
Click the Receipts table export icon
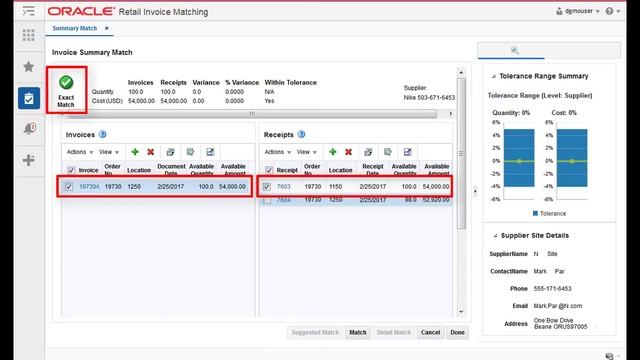388,152
